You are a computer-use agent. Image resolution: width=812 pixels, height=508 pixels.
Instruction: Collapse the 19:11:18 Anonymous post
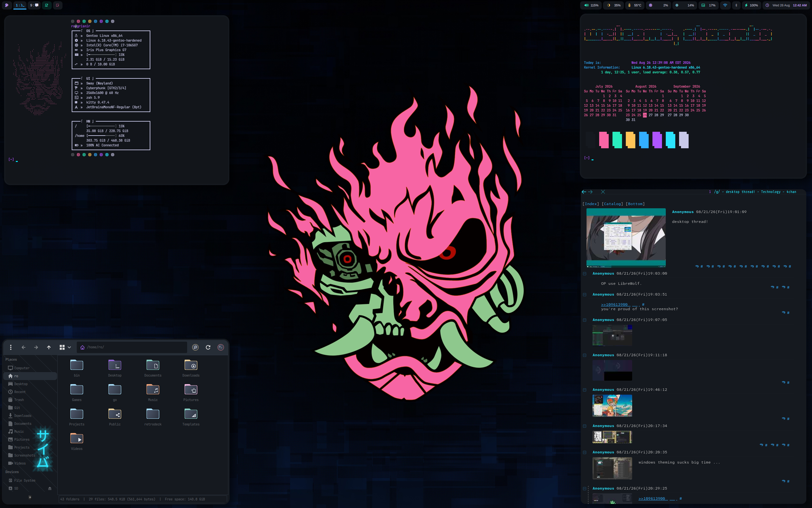pos(585,355)
